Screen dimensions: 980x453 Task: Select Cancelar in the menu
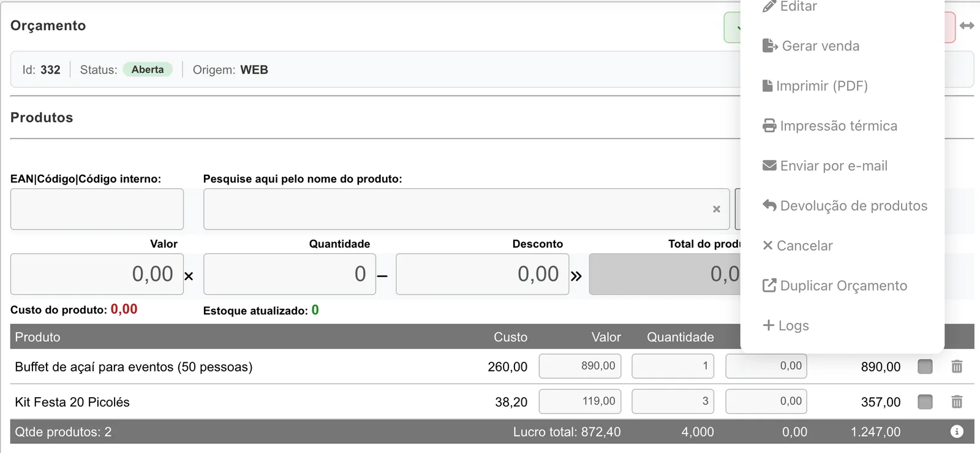(x=797, y=245)
